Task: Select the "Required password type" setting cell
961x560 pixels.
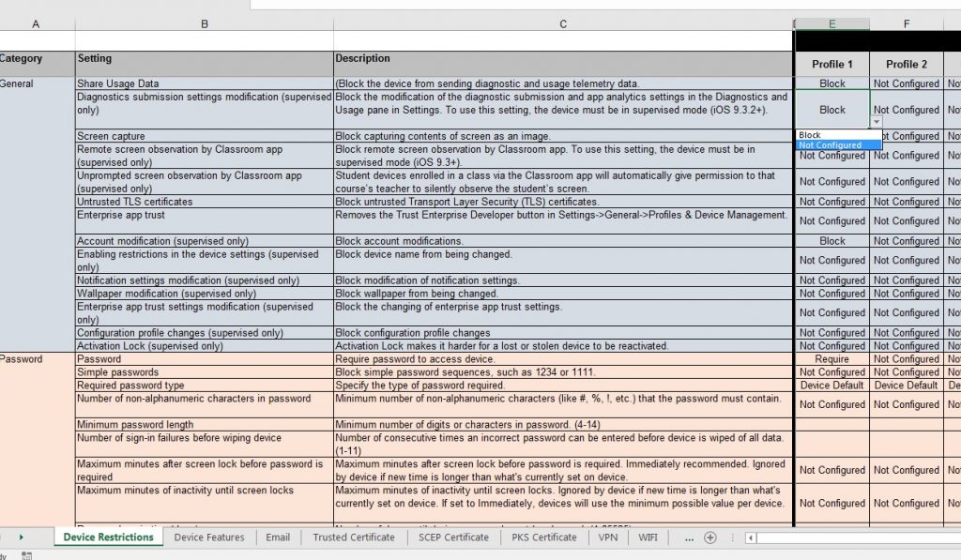Action: pos(204,386)
